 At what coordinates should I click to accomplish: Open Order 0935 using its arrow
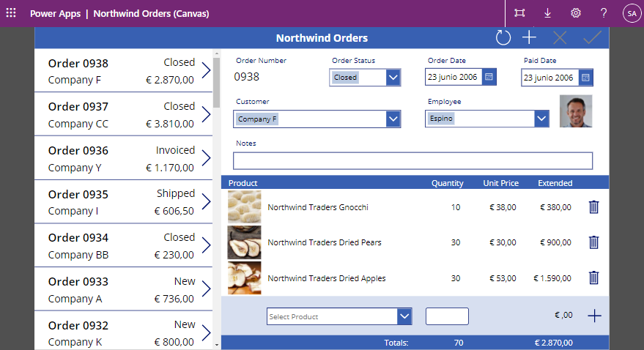206,201
